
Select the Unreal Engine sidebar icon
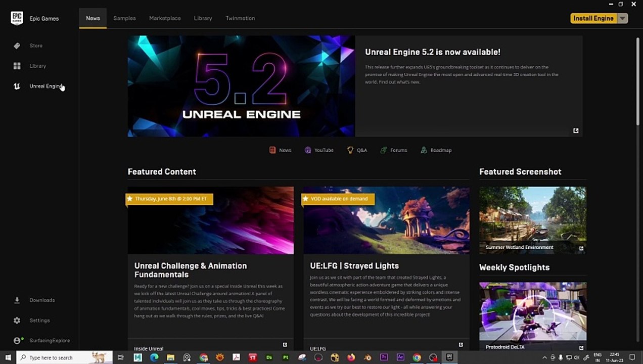(x=17, y=86)
